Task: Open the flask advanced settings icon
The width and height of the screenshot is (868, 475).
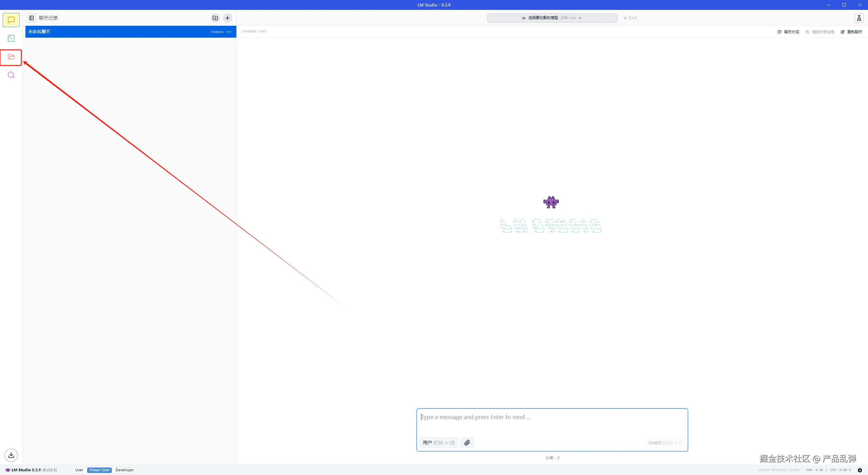Action: [859, 18]
